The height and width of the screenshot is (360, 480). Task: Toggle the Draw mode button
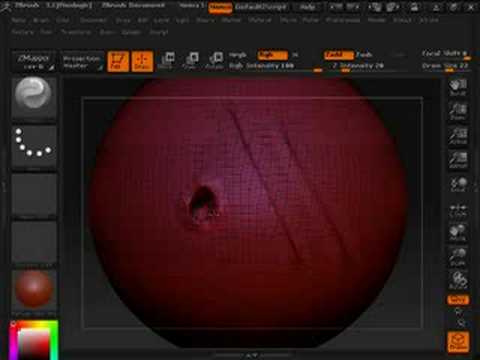[142, 61]
